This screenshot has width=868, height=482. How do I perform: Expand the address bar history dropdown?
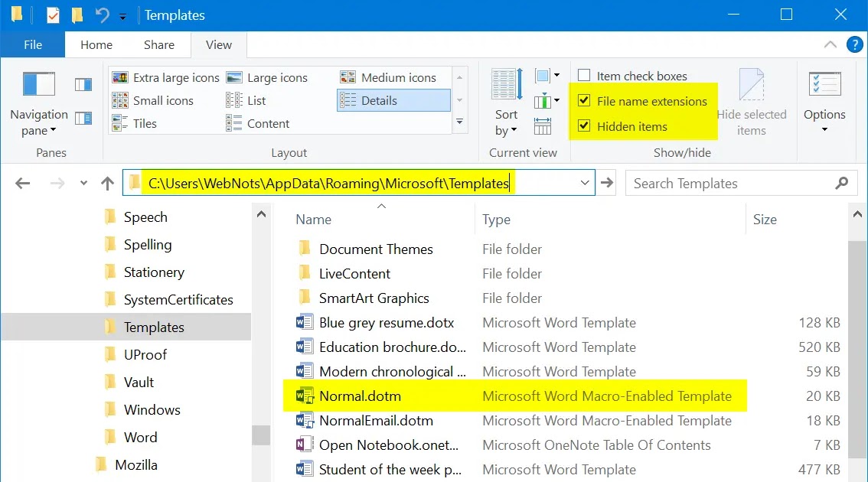tap(585, 183)
